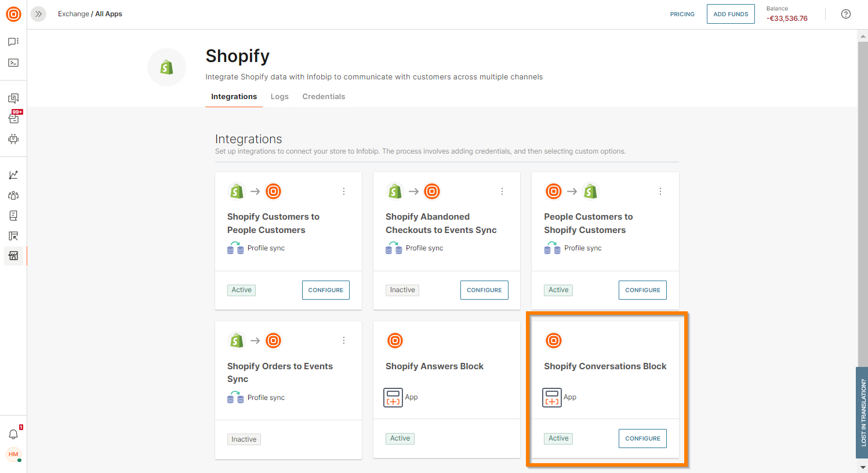Open the chatbot robot icon in the sidebar

tap(13, 139)
